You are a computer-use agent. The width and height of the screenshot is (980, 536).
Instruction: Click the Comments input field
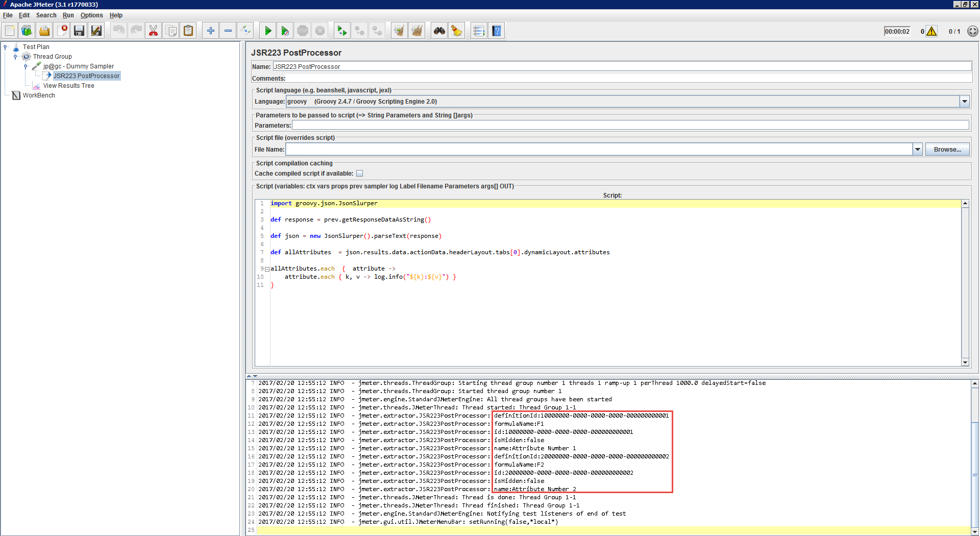click(628, 78)
